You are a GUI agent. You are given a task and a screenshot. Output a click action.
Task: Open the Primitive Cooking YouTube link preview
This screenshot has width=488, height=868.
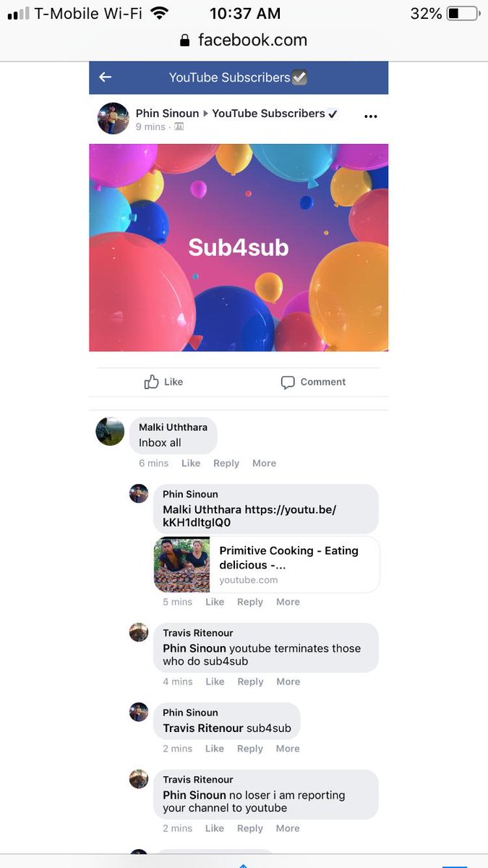pos(267,564)
